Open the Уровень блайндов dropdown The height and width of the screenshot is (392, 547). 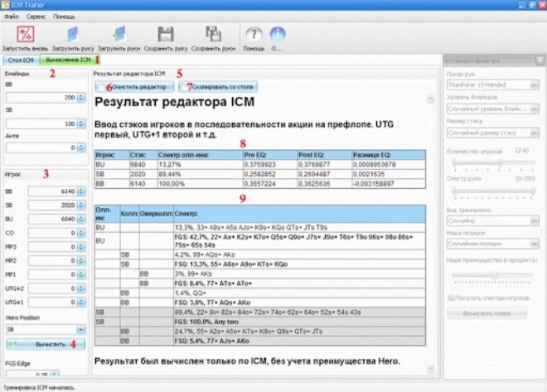[493, 109]
